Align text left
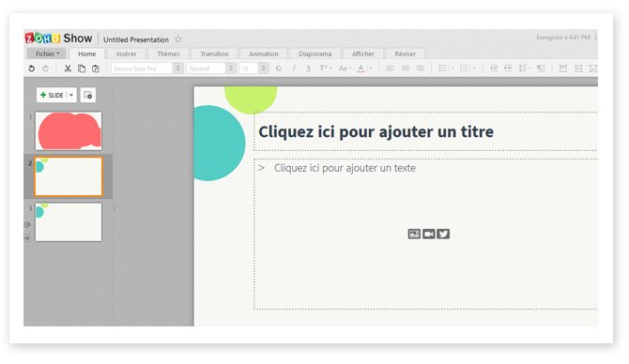Image resolution: width=629 pixels, height=364 pixels. 390,68
